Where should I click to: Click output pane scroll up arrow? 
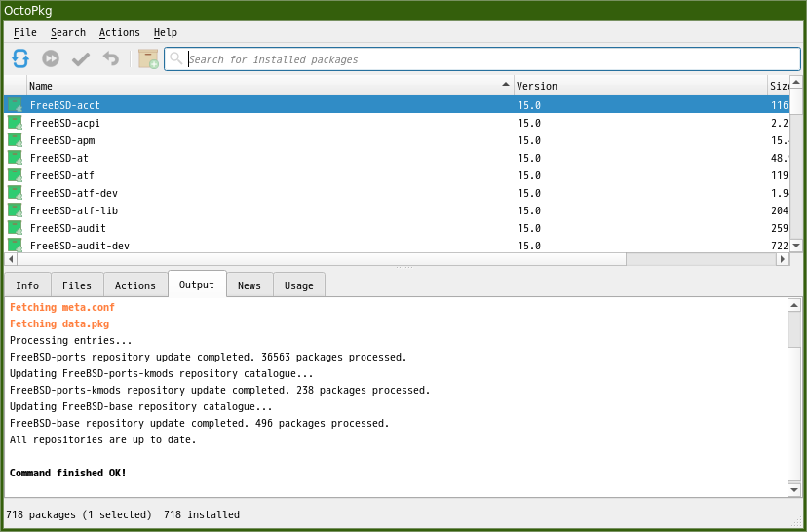[794, 305]
